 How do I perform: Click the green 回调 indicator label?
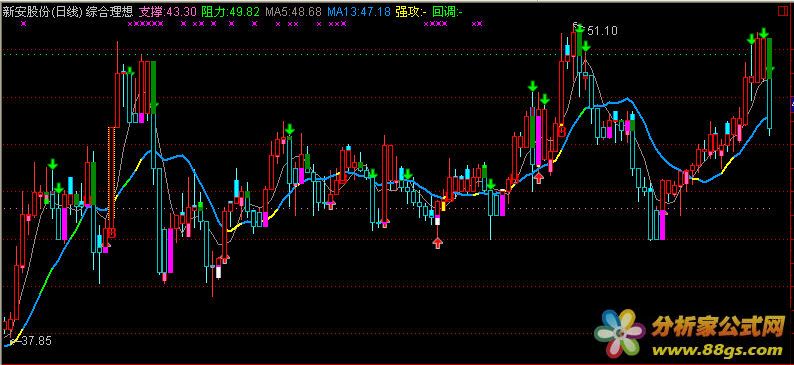pyautogui.click(x=448, y=12)
